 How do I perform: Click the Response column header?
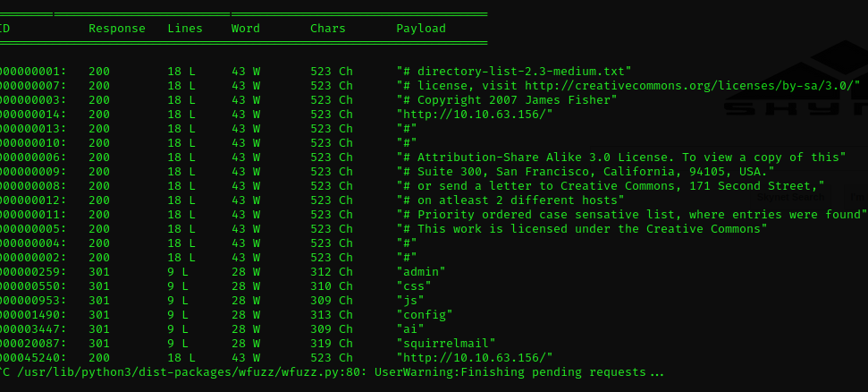point(116,29)
